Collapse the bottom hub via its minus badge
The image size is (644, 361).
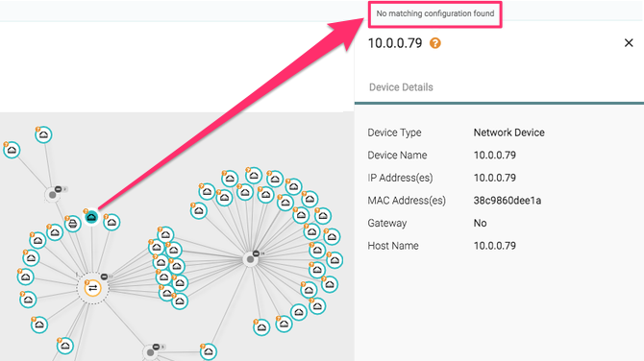click(156, 347)
